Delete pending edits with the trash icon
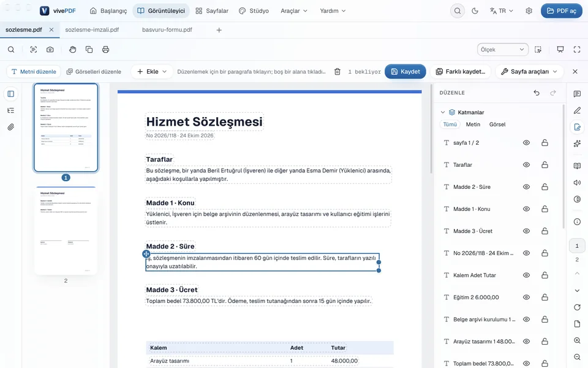 [x=337, y=72]
